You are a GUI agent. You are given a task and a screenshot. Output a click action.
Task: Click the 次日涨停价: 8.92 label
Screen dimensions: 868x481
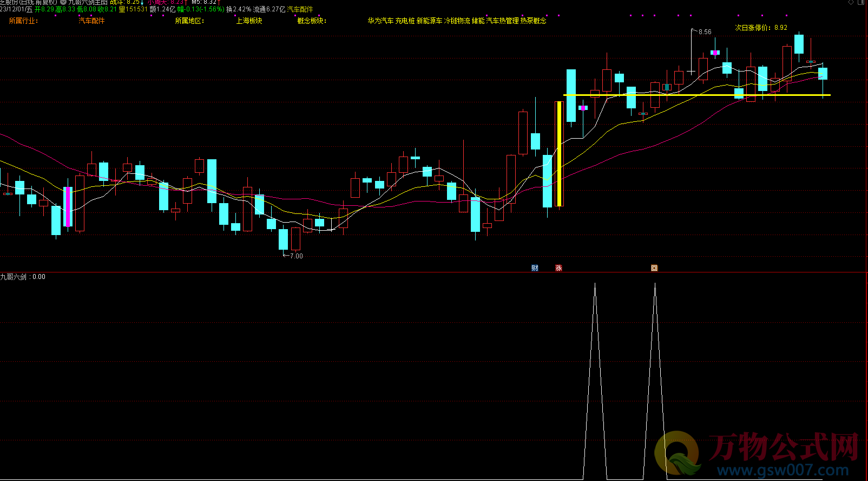point(761,28)
